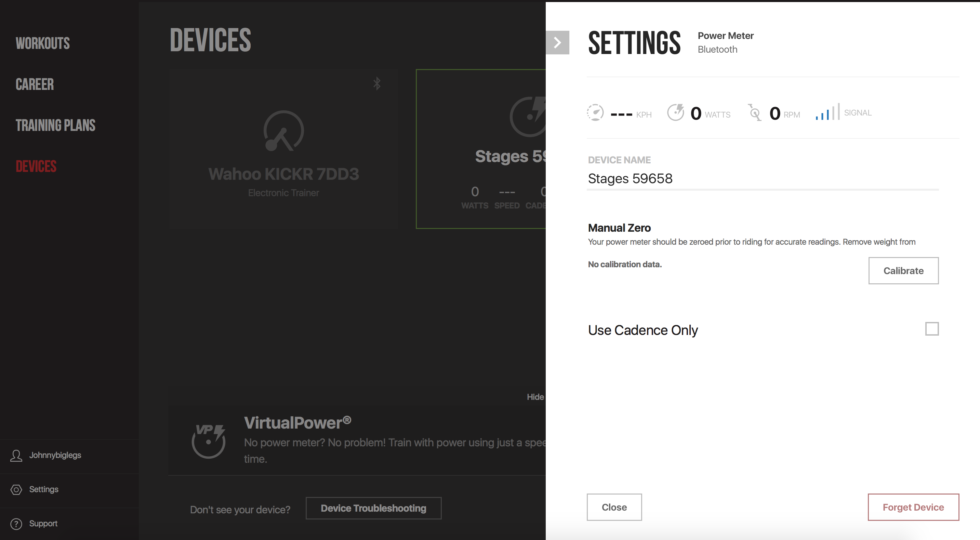The width and height of the screenshot is (980, 540).
Task: Click the 'Electronic Trainer' subtitle
Action: coord(284,193)
